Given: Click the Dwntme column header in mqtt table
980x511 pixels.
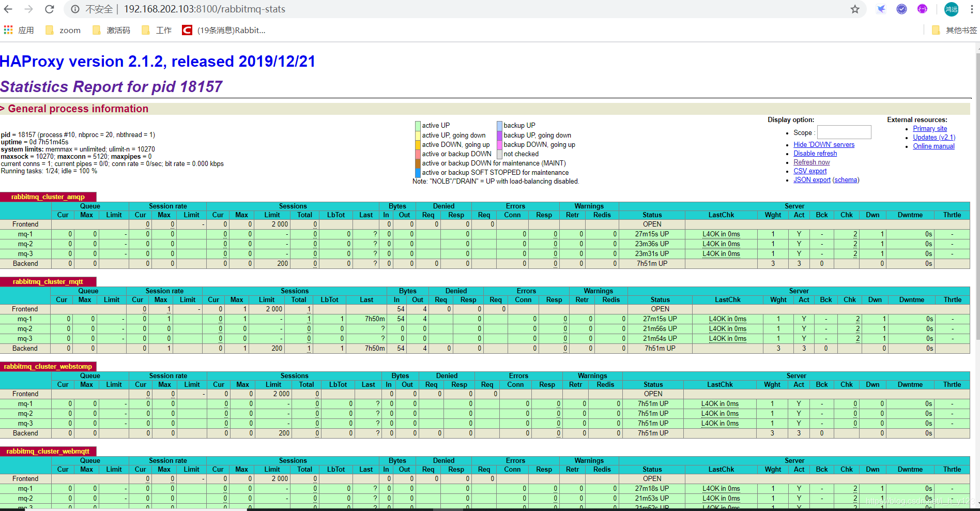Looking at the screenshot, I should tap(911, 300).
